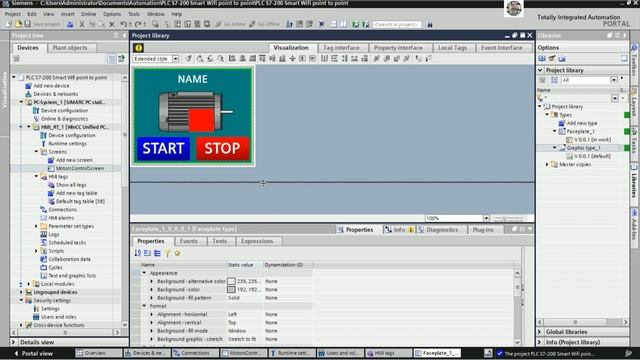Click the Cut scissors icon in main toolbar
Viewport: 640px width, 360px height.
coord(82,24)
